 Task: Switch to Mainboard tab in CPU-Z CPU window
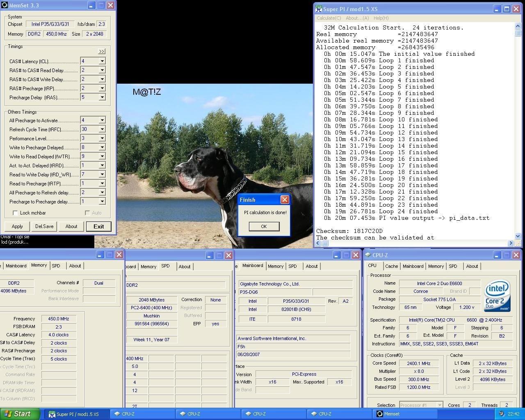[413, 266]
